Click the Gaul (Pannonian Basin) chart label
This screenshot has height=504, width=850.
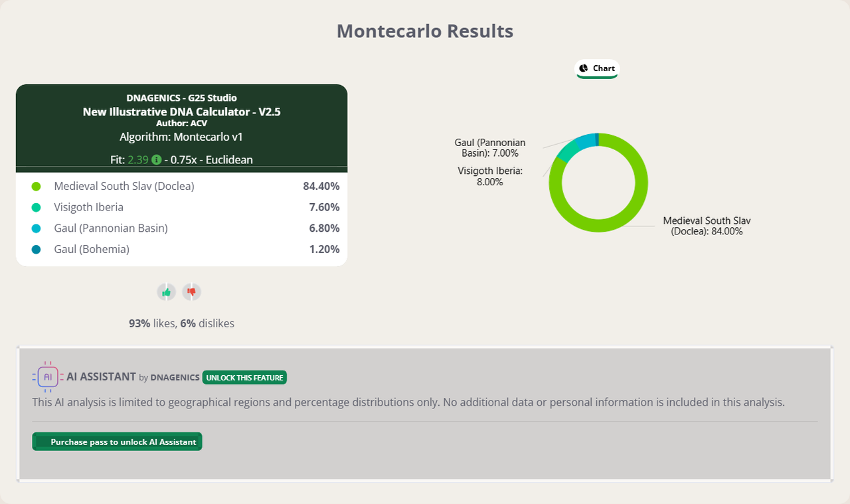(490, 147)
